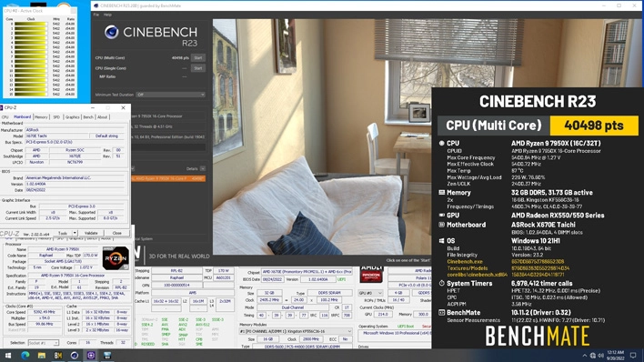The image size is (644, 362).
Task: Click the rendered living room image
Action: (322, 136)
